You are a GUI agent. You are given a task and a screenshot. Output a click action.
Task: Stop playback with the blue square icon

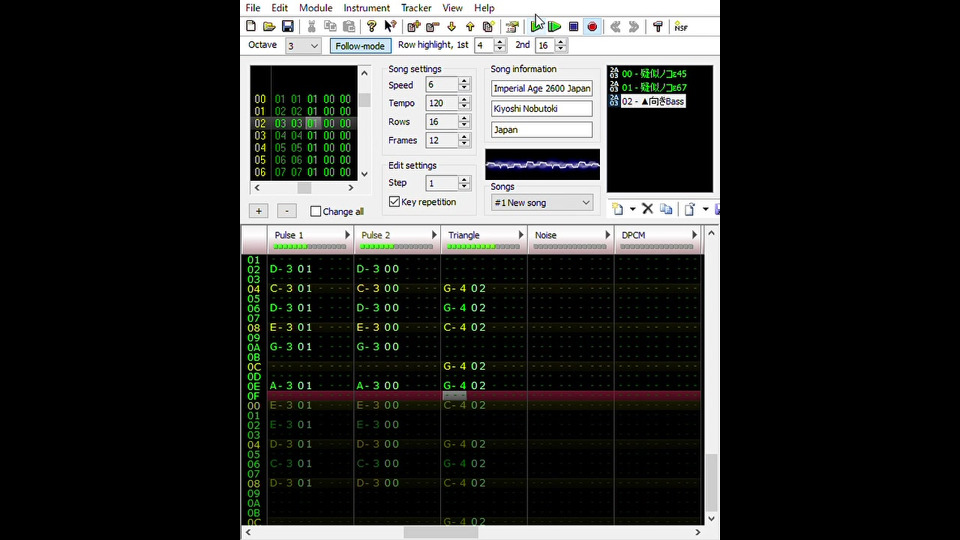tap(573, 27)
